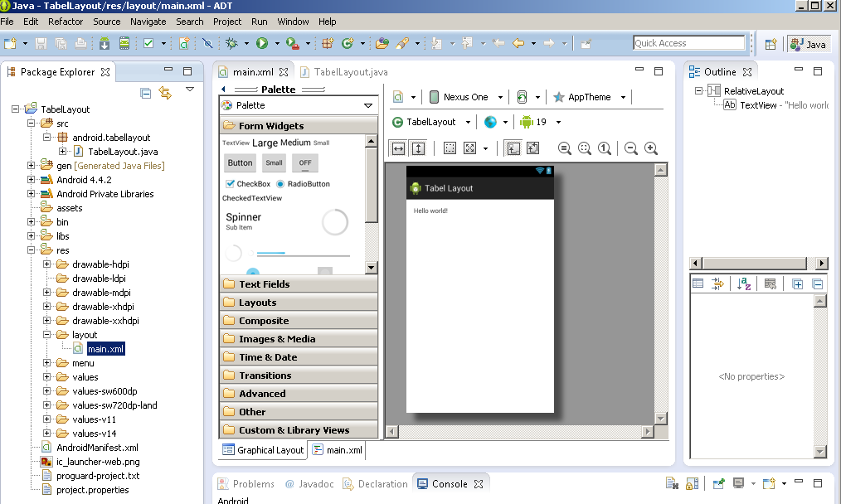Image resolution: width=841 pixels, height=504 pixels.
Task: Toggle fill width layout button
Action: pyautogui.click(x=398, y=148)
